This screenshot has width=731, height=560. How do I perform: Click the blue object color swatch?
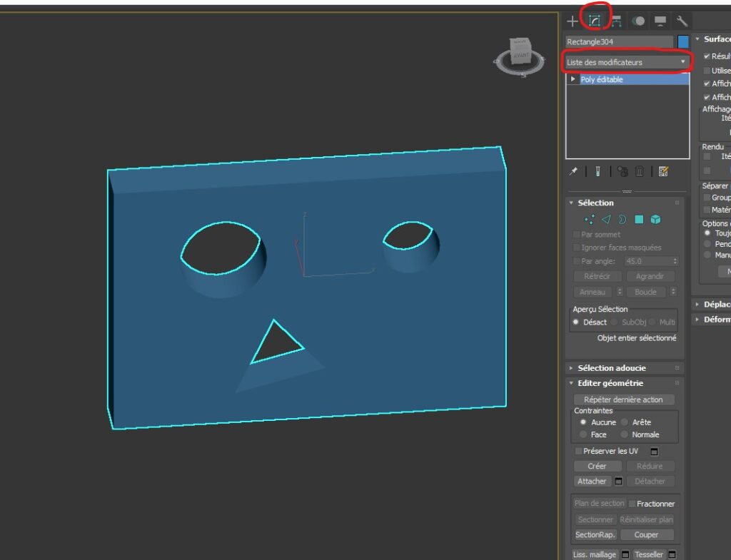pos(683,42)
